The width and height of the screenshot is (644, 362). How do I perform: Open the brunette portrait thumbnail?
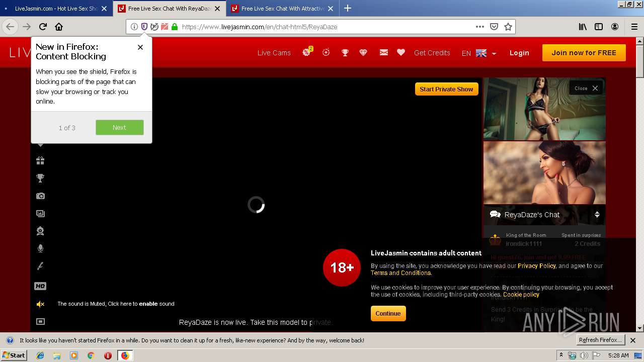544,172
